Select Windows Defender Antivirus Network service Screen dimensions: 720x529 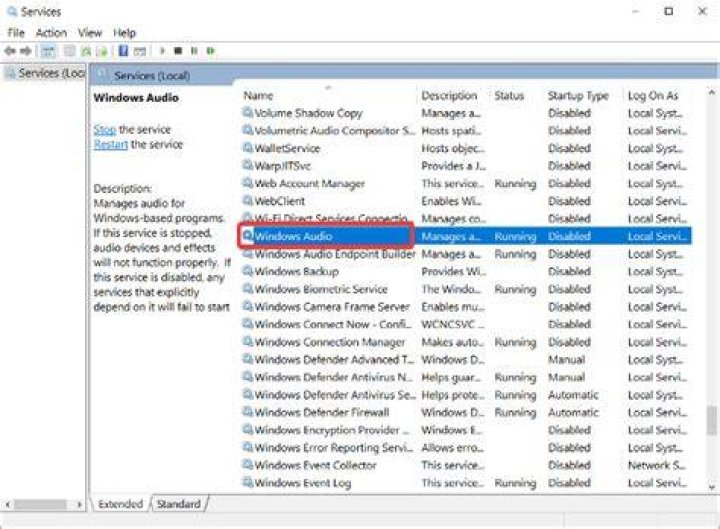[466, 377]
